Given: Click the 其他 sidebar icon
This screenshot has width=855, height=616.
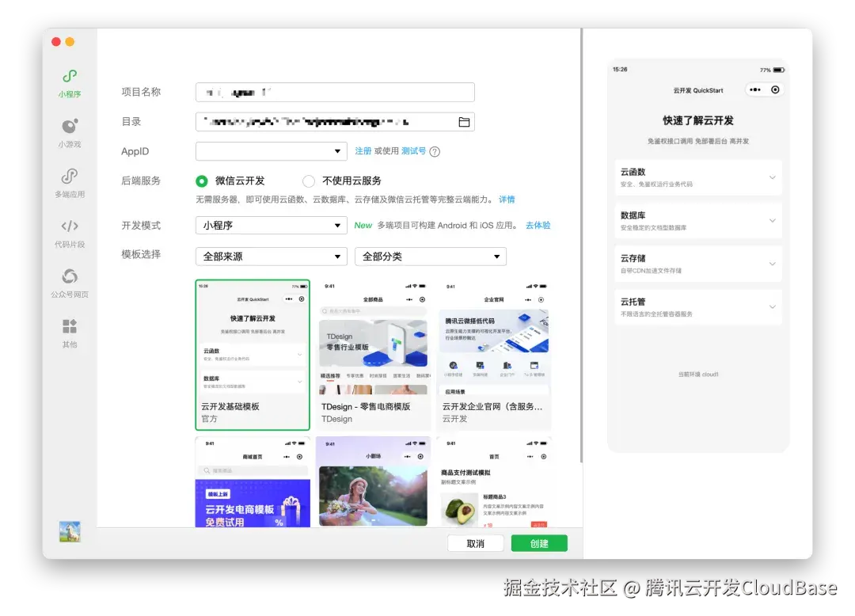Looking at the screenshot, I should point(69,333).
